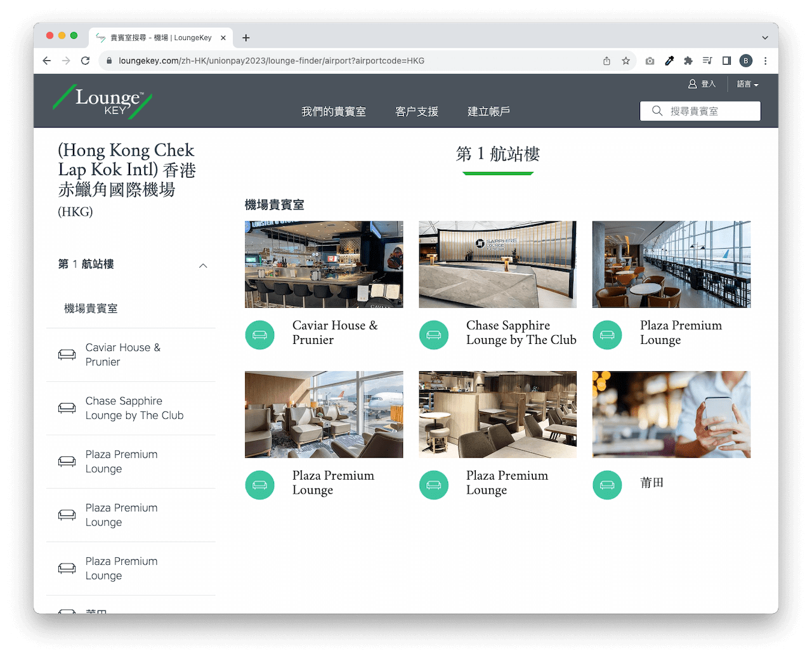Select Caviar House & Prunier in sidebar

point(123,355)
